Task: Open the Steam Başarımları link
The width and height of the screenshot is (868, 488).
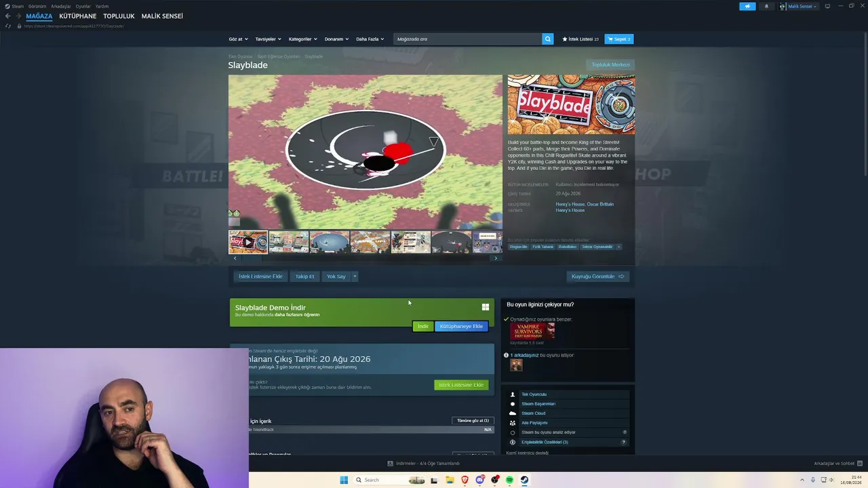Action: pyautogui.click(x=538, y=404)
